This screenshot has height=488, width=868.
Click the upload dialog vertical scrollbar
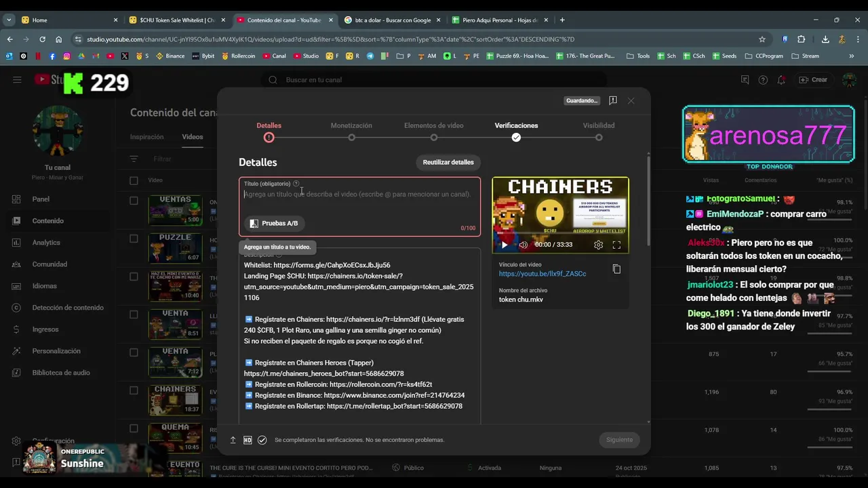[649, 200]
